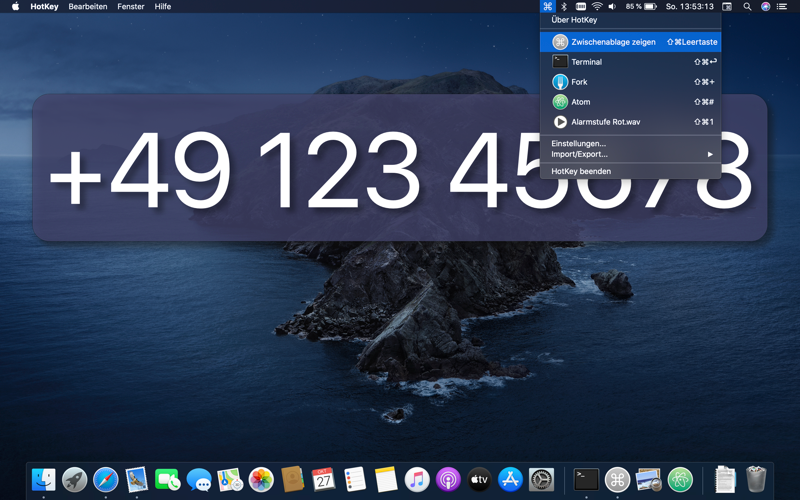Image resolution: width=800 pixels, height=500 pixels.
Task: Click the Bluetooth status icon
Action: [x=564, y=7]
